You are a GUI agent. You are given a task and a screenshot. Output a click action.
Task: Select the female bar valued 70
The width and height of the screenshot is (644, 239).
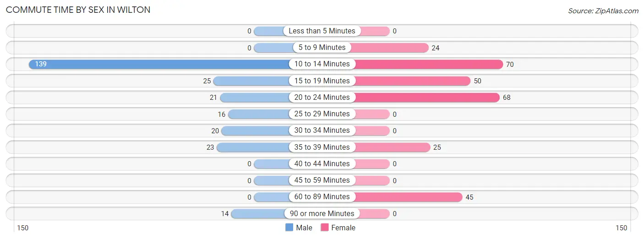click(x=429, y=64)
